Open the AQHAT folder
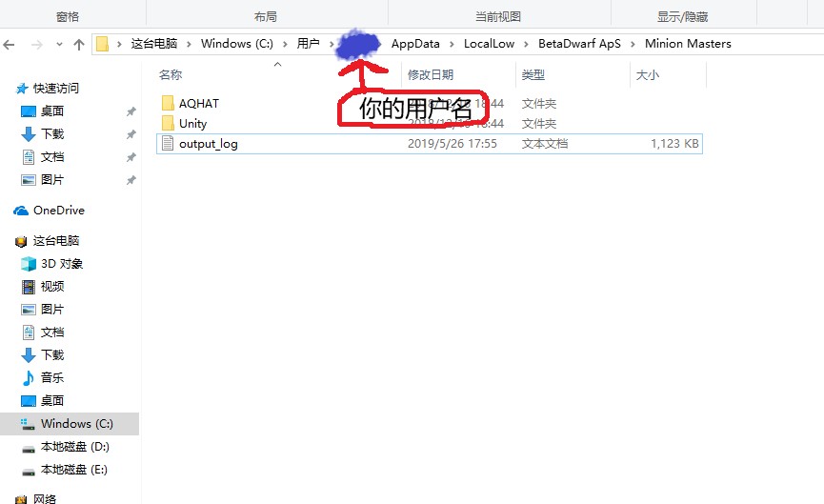Screen dimensions: 824x504 pyautogui.click(x=198, y=104)
